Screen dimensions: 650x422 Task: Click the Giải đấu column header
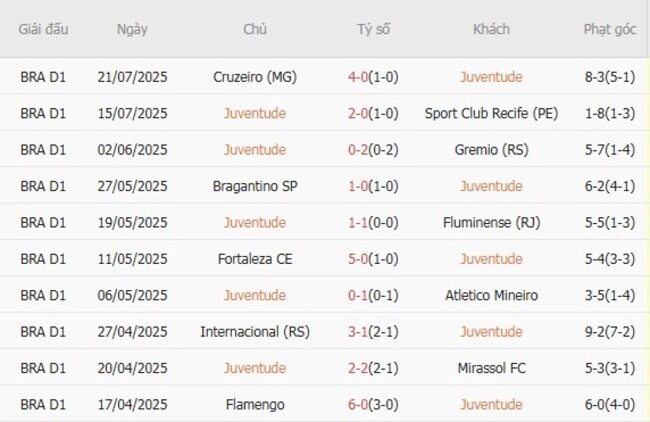(x=43, y=29)
